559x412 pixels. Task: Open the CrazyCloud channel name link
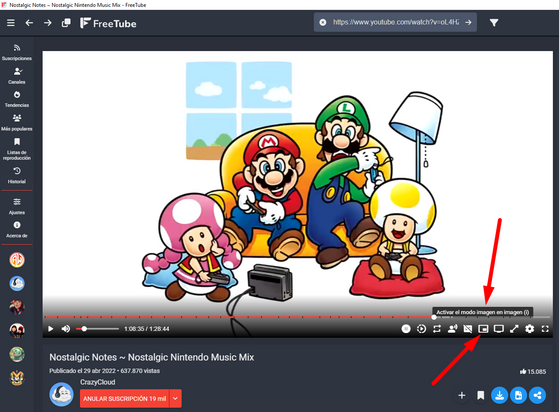(x=97, y=382)
